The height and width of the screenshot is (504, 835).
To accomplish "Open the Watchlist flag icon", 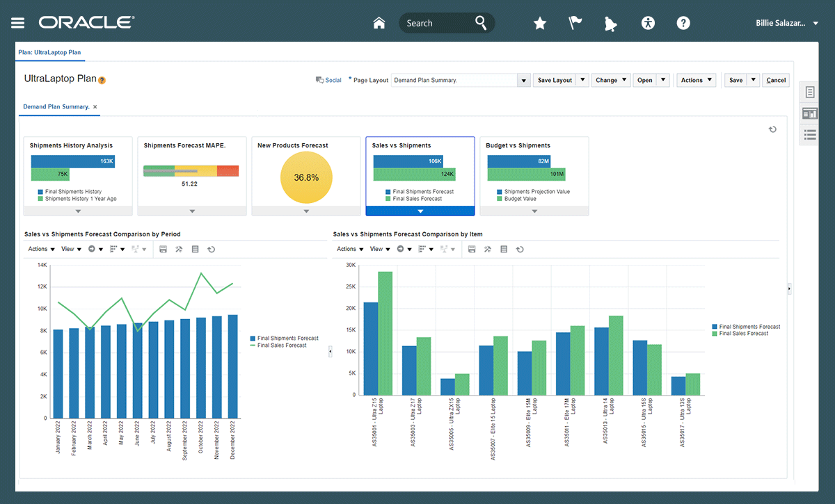I will [575, 23].
